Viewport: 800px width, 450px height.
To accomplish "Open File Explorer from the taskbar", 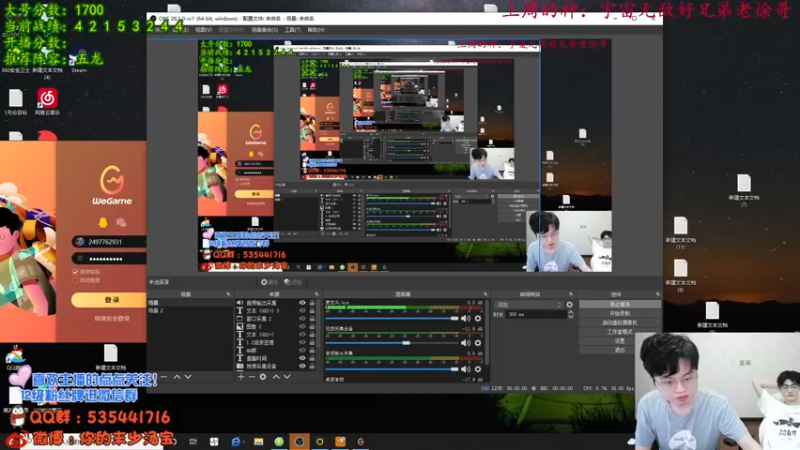I will coord(259,441).
